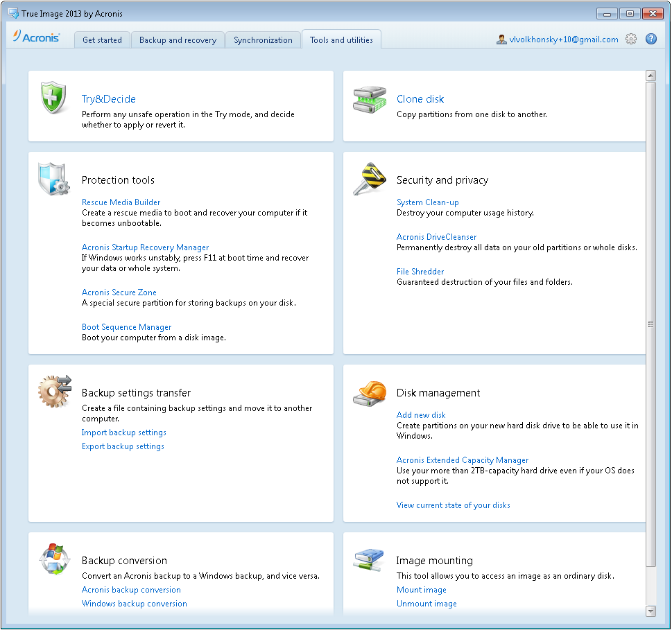672x630 pixels.
Task: Click Export backup settings
Action: (123, 446)
